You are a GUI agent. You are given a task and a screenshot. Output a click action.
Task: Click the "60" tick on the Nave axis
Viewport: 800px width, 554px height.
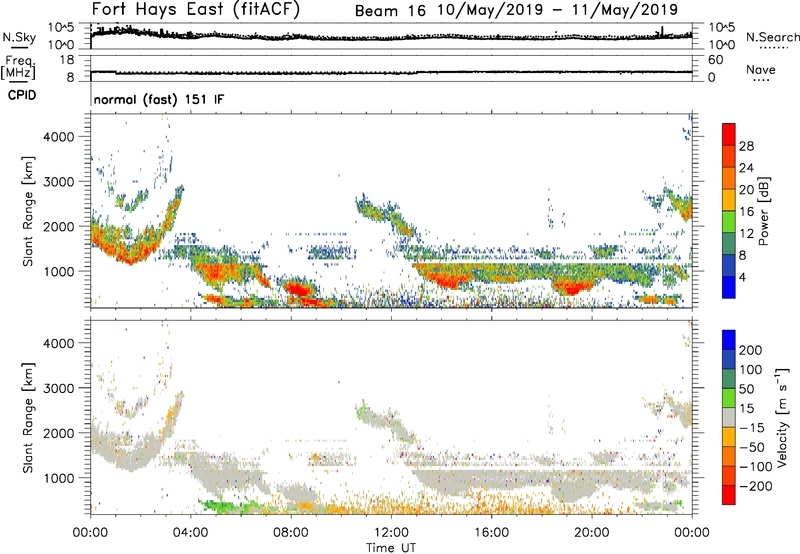pos(715,60)
